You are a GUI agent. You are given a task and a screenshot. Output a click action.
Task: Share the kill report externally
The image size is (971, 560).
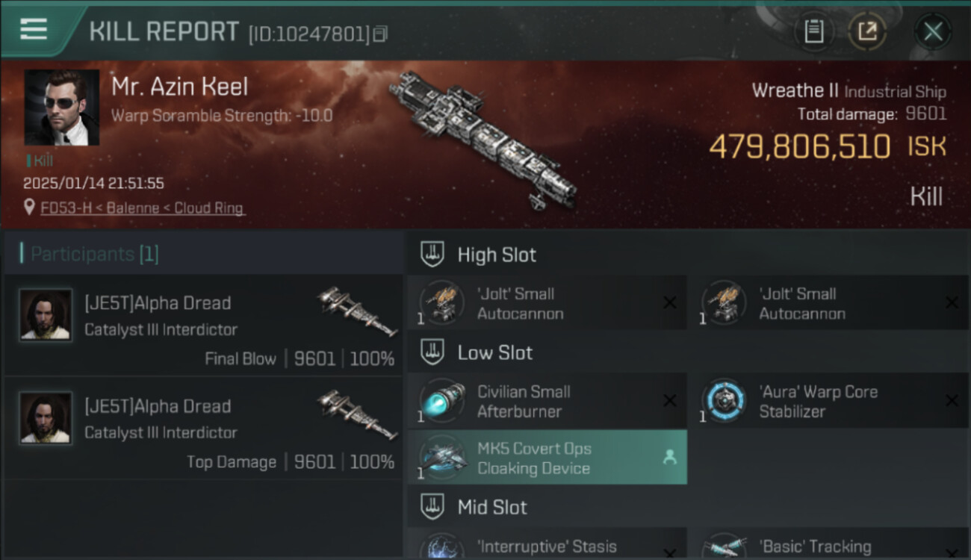(x=867, y=31)
